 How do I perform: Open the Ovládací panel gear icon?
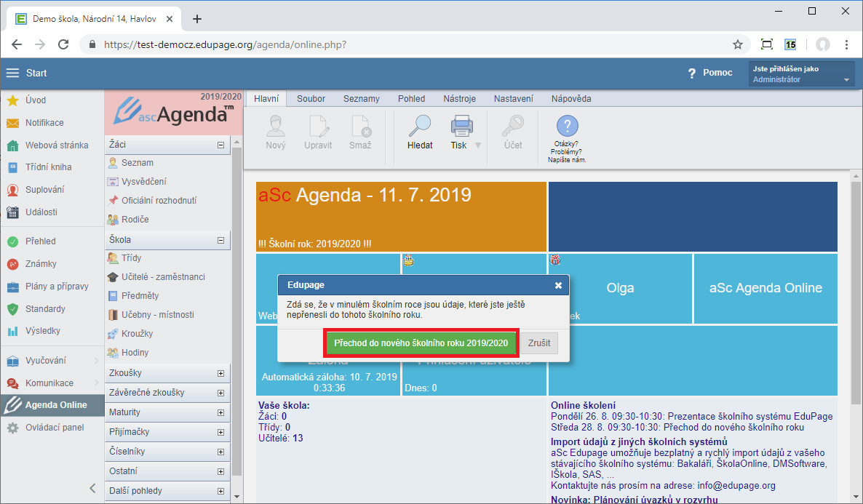click(12, 428)
